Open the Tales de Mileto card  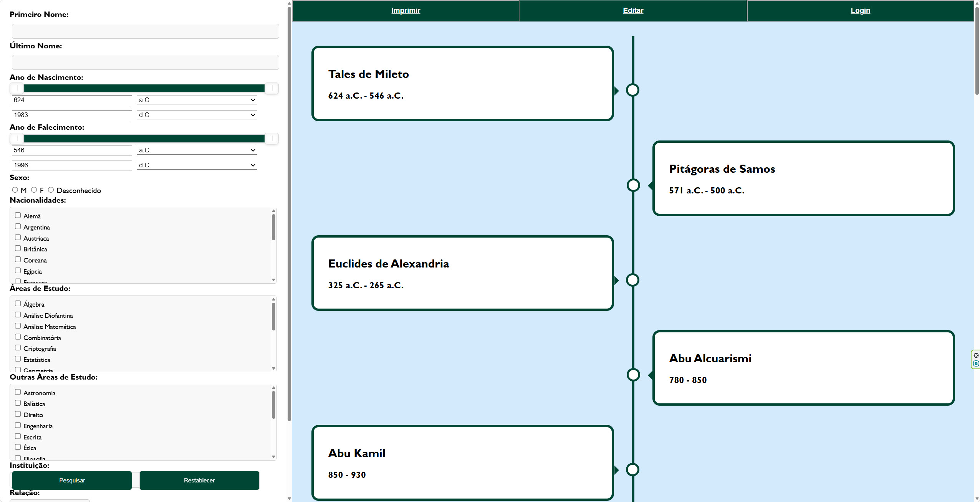(x=462, y=84)
